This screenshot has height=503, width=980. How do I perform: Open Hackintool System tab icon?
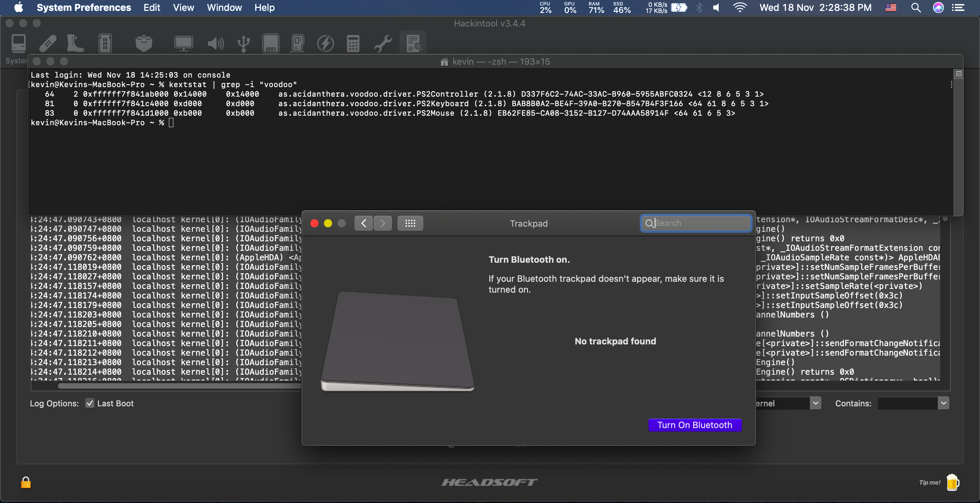[x=18, y=43]
